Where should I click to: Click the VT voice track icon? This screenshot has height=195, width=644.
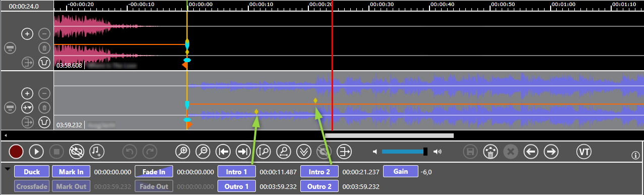[584, 151]
